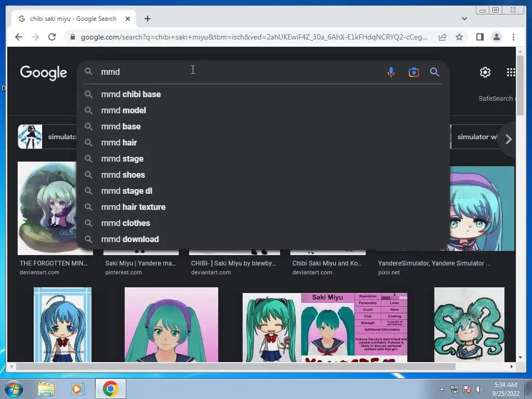Toggle the Chrome side panel
The image size is (532, 399).
(480, 37)
